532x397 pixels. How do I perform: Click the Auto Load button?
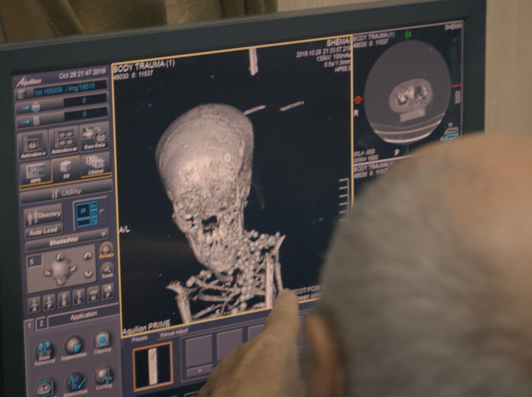pyautogui.click(x=43, y=231)
